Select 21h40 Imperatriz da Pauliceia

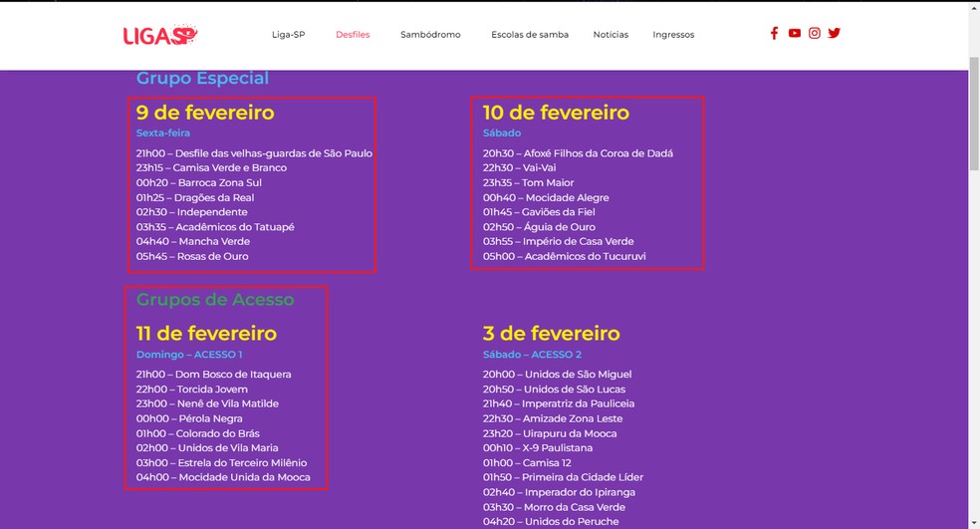[558, 403]
